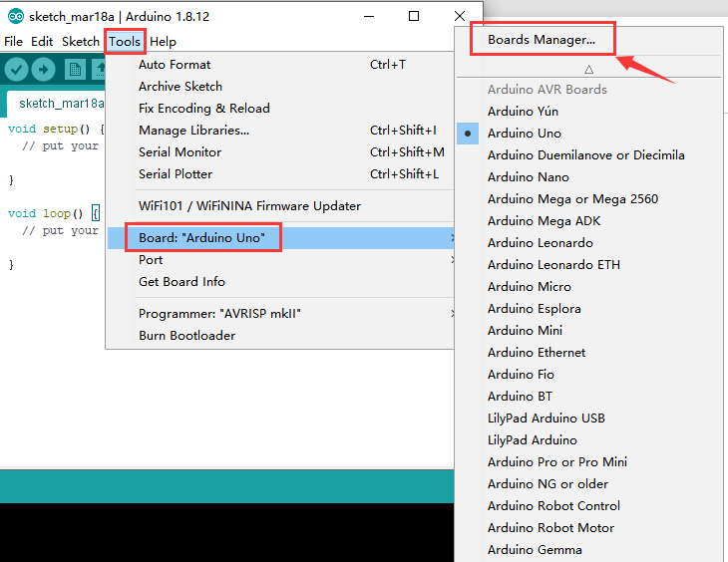Open the File menu
This screenshot has height=562, width=728.
tap(14, 41)
